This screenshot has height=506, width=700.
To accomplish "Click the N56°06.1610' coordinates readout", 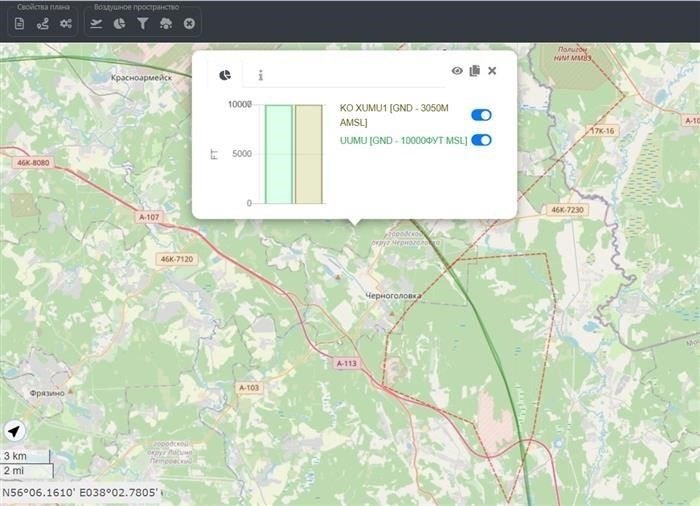I will pyautogui.click(x=80, y=493).
